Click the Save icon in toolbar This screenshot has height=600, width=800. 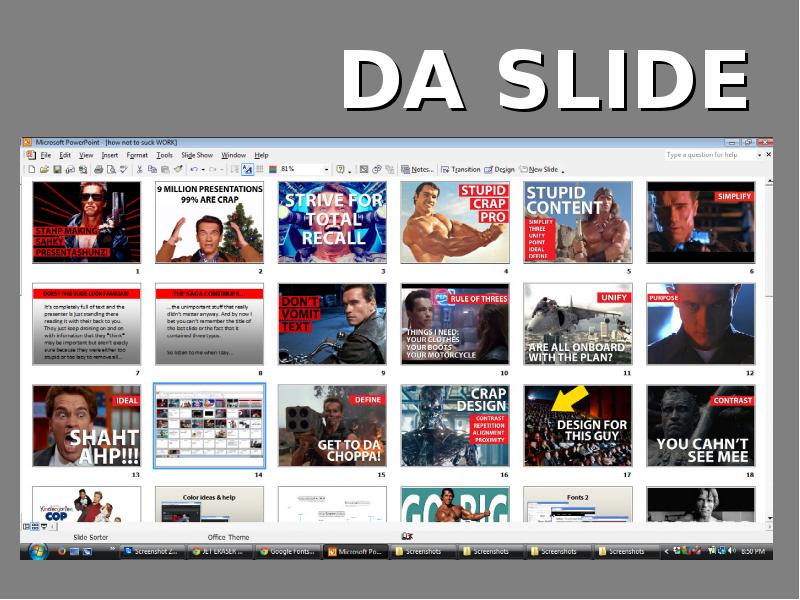(x=57, y=169)
